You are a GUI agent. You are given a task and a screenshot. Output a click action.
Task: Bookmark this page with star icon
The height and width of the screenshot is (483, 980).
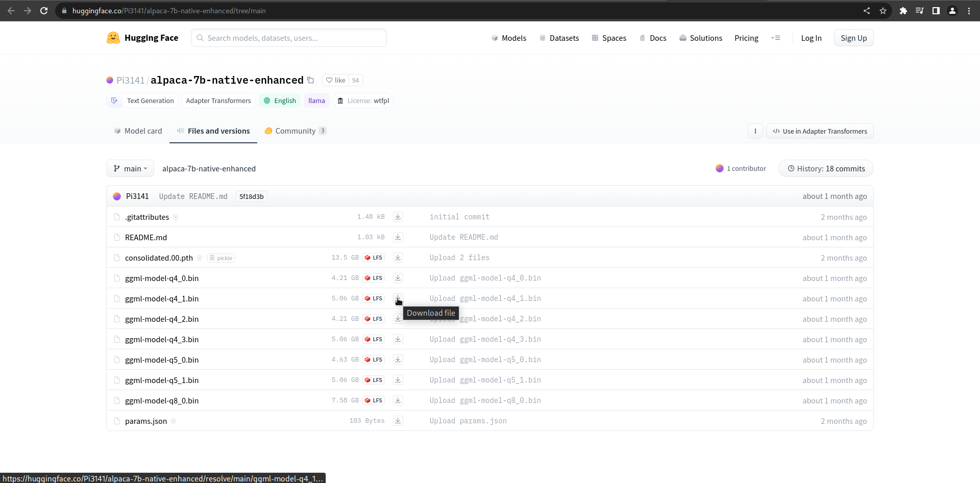pos(883,11)
